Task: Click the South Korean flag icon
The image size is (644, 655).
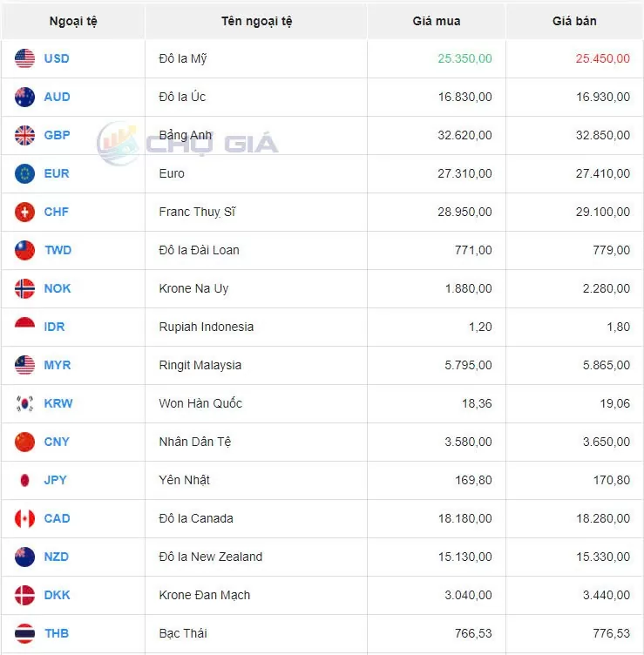Action: 24,404
